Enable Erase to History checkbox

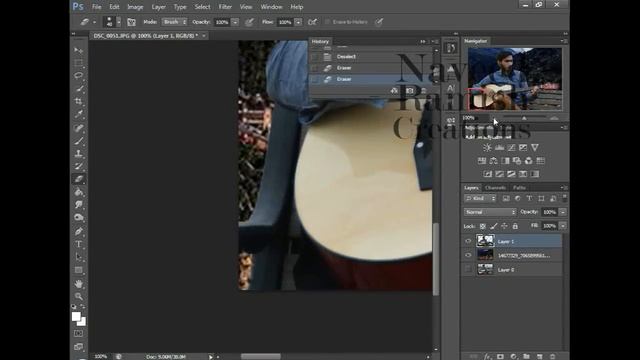pos(327,22)
